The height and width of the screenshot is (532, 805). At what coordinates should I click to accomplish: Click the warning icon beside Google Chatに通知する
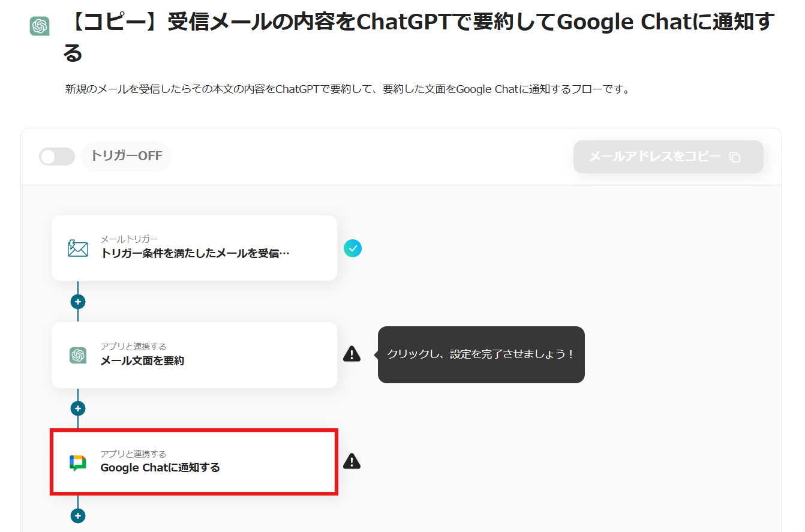tap(352, 461)
